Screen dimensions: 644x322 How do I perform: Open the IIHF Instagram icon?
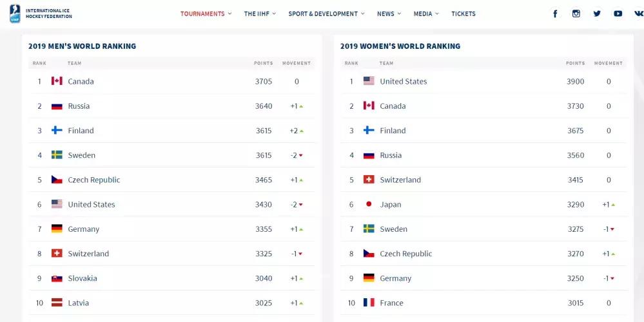[x=576, y=14]
